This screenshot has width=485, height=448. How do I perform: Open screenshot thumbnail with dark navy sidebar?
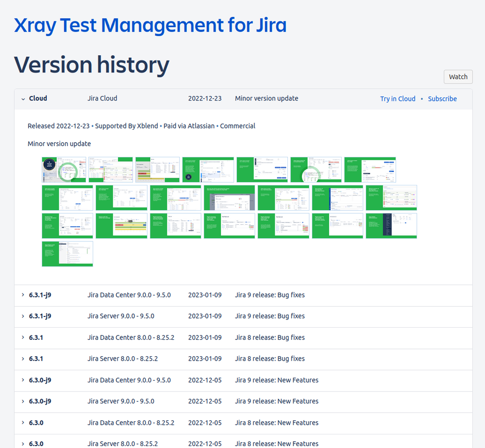(391, 226)
